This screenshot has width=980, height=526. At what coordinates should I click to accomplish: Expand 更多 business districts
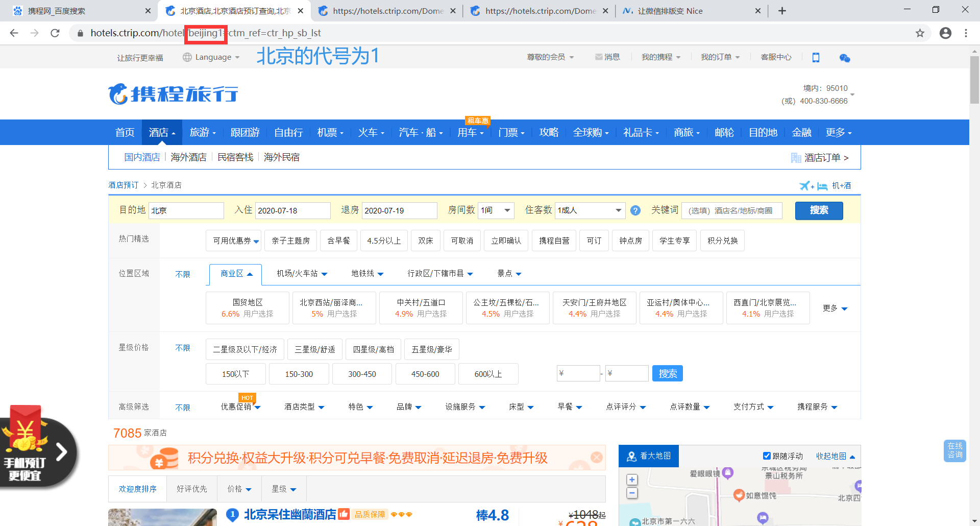tap(835, 308)
